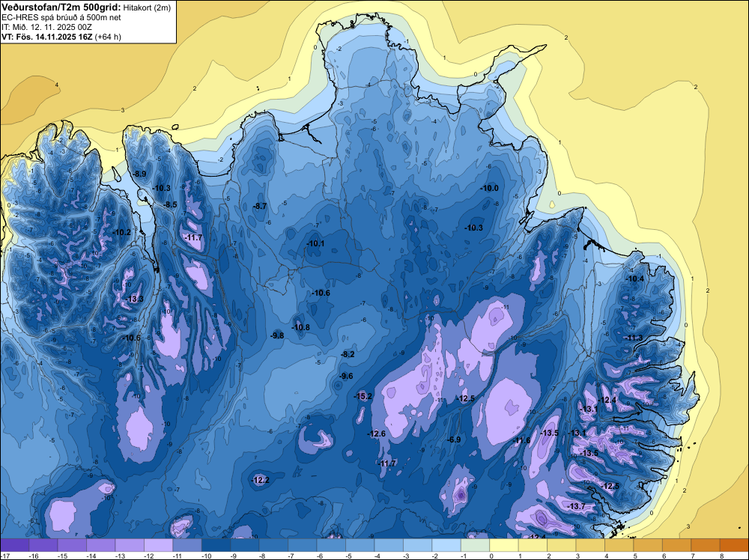Select the blue swatch between -7 and -6

click(x=303, y=545)
